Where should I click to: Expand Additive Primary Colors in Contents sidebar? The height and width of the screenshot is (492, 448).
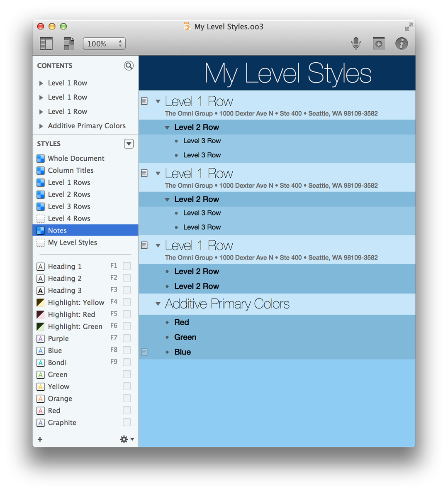(41, 126)
